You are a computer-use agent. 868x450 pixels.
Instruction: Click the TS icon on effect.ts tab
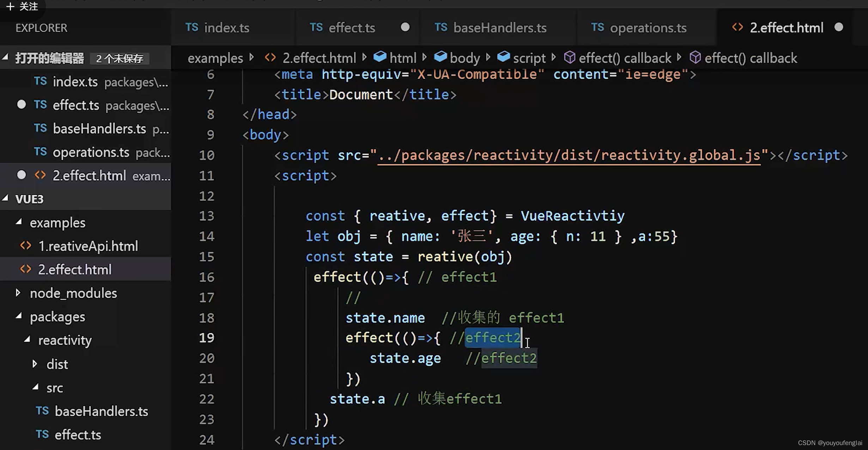tap(316, 27)
